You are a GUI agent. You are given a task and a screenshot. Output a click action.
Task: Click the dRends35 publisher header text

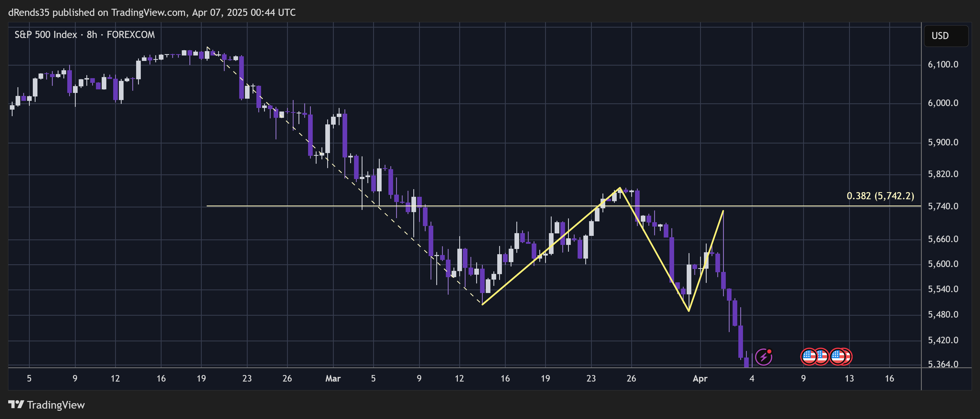tap(152, 13)
